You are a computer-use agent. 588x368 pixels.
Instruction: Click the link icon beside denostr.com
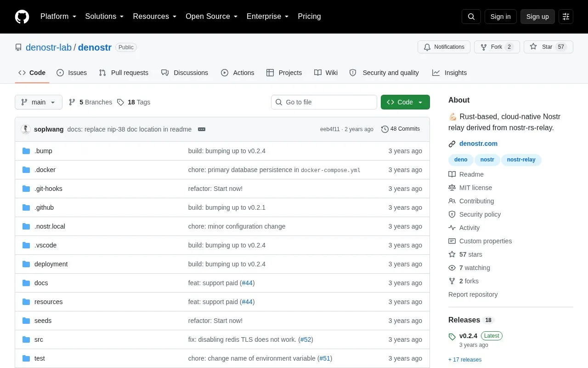452,144
